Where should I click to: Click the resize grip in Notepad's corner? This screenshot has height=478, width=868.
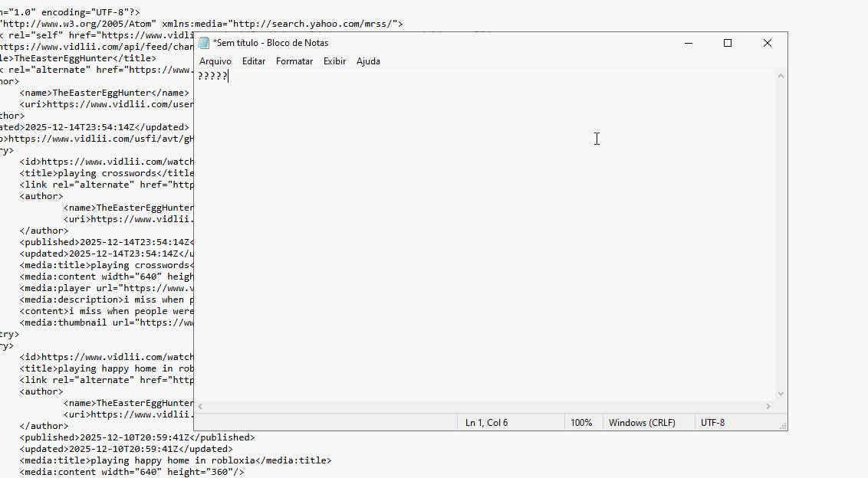(x=782, y=426)
